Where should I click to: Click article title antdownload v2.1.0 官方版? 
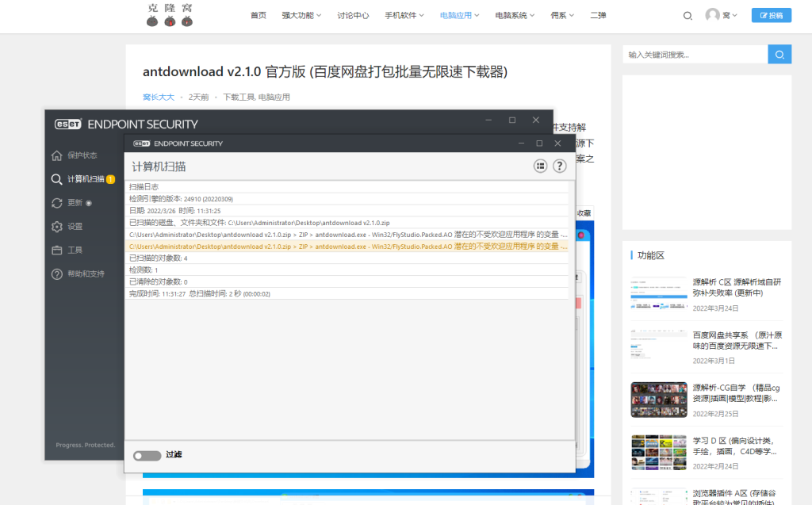tap(325, 71)
